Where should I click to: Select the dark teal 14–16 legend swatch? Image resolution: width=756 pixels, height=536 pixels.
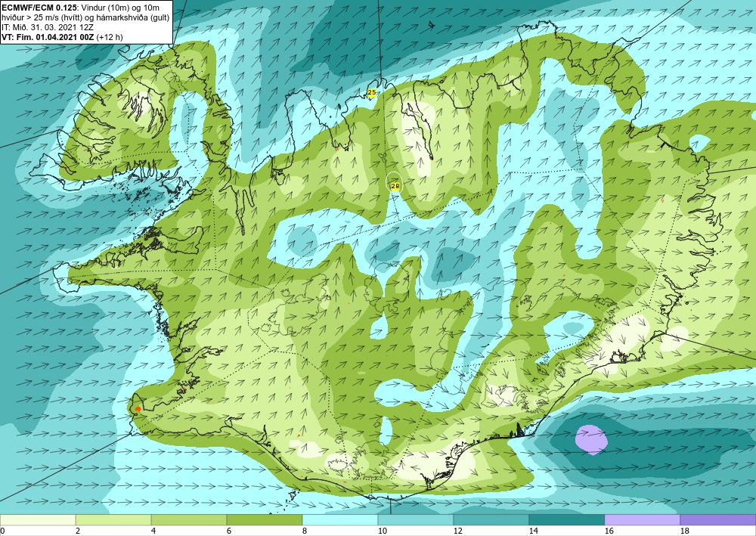pyautogui.click(x=567, y=520)
